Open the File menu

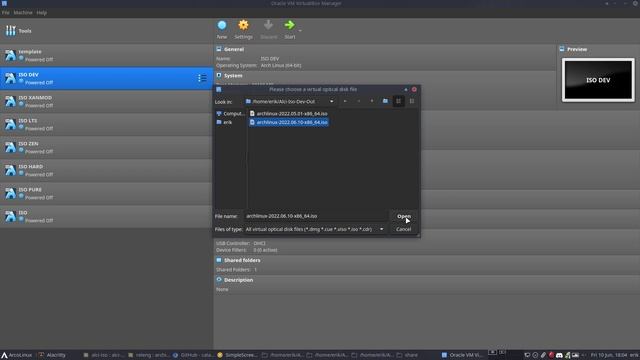5,13
